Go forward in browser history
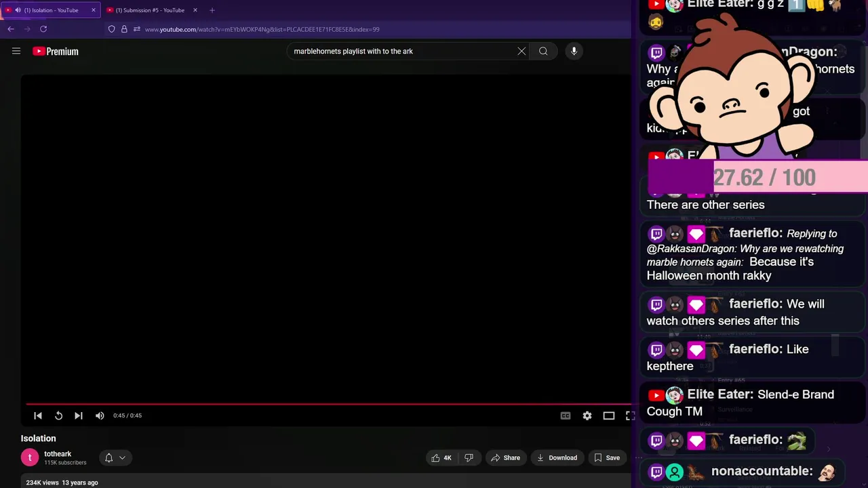The image size is (868, 488). coord(27,29)
